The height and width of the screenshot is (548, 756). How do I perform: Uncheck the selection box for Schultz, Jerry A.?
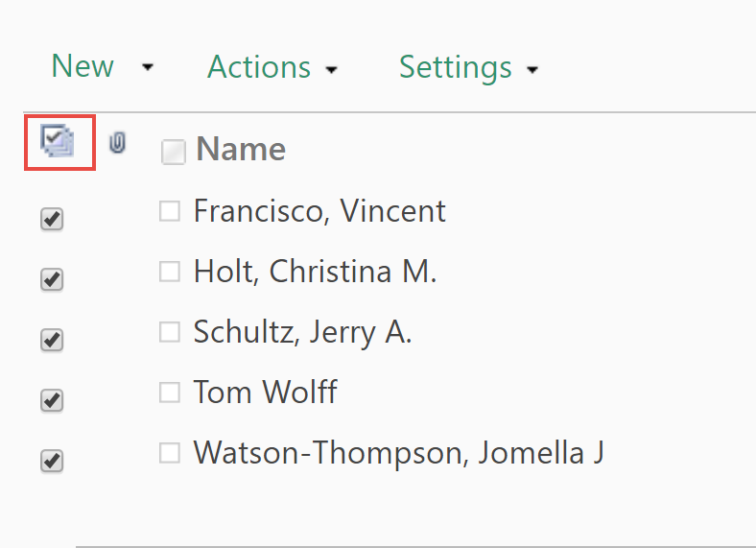coord(52,340)
